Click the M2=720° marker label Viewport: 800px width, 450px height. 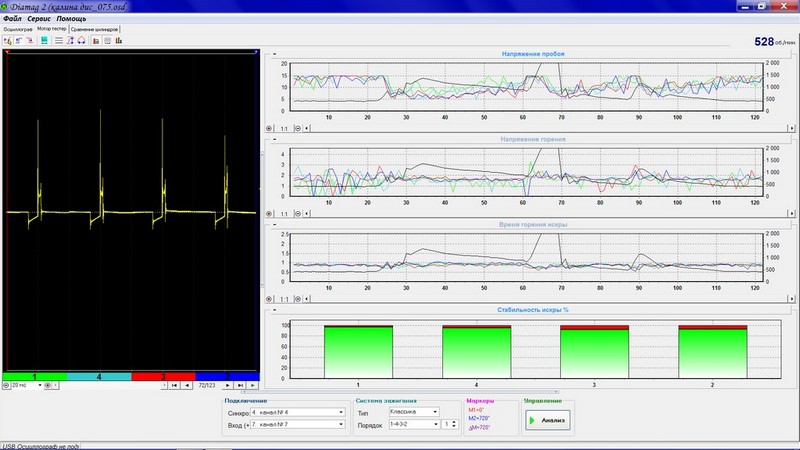[x=479, y=418]
